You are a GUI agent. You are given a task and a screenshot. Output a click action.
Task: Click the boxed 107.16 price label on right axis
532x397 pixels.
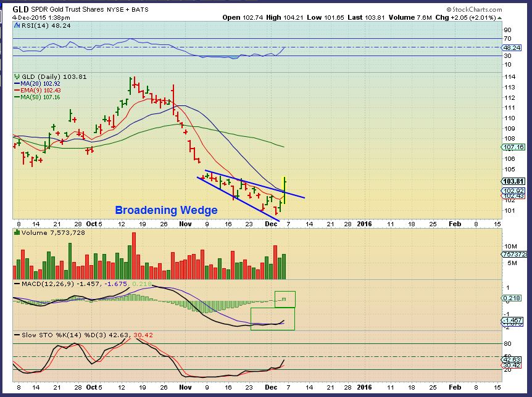513,147
